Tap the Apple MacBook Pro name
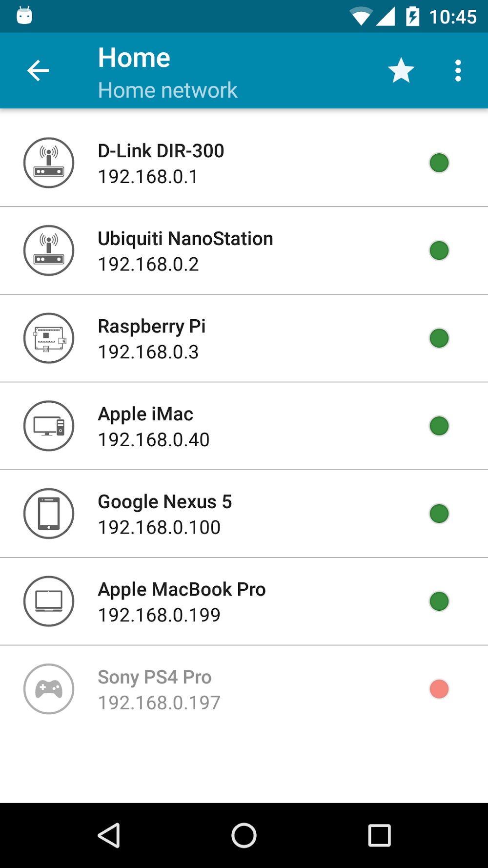The height and width of the screenshot is (868, 488). tap(182, 589)
